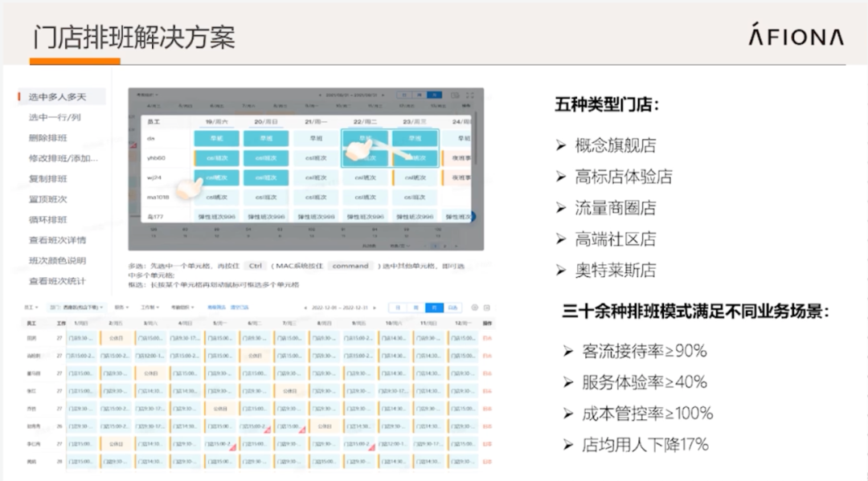Expand the 工作制 dropdown filter

[x=149, y=307]
